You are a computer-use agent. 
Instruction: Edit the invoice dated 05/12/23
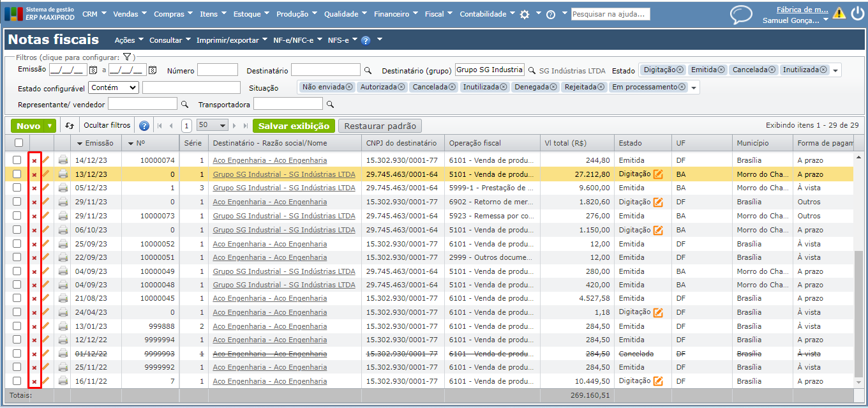click(45, 188)
